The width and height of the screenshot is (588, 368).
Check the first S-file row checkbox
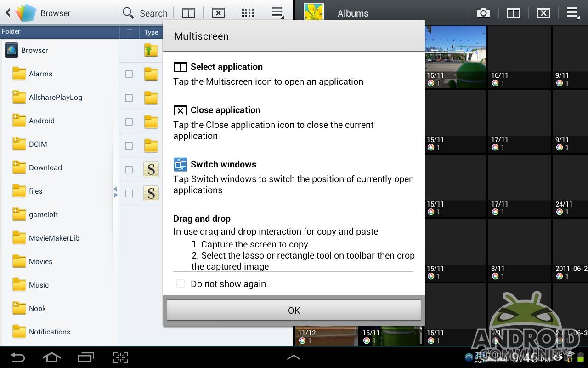coord(129,170)
